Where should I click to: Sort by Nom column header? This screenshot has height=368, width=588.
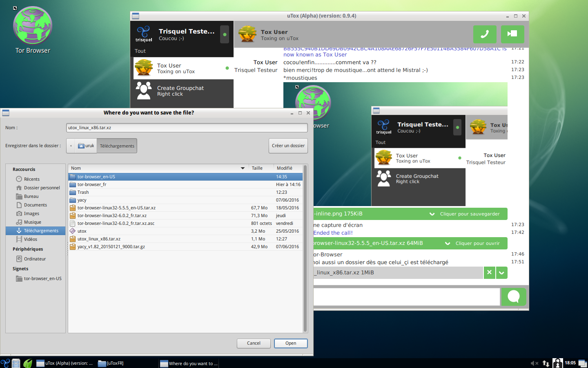158,168
